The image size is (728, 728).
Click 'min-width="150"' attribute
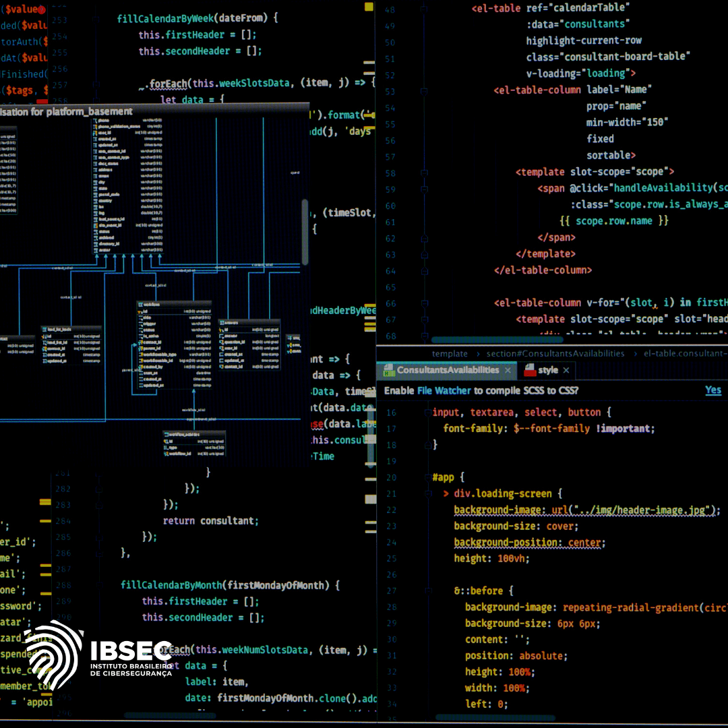coord(628,122)
